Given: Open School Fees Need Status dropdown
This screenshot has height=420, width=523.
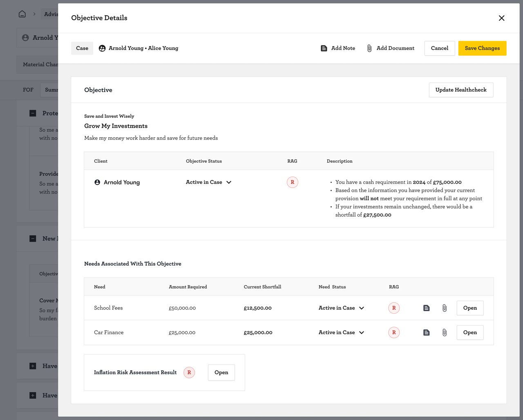Looking at the screenshot, I should pyautogui.click(x=341, y=308).
